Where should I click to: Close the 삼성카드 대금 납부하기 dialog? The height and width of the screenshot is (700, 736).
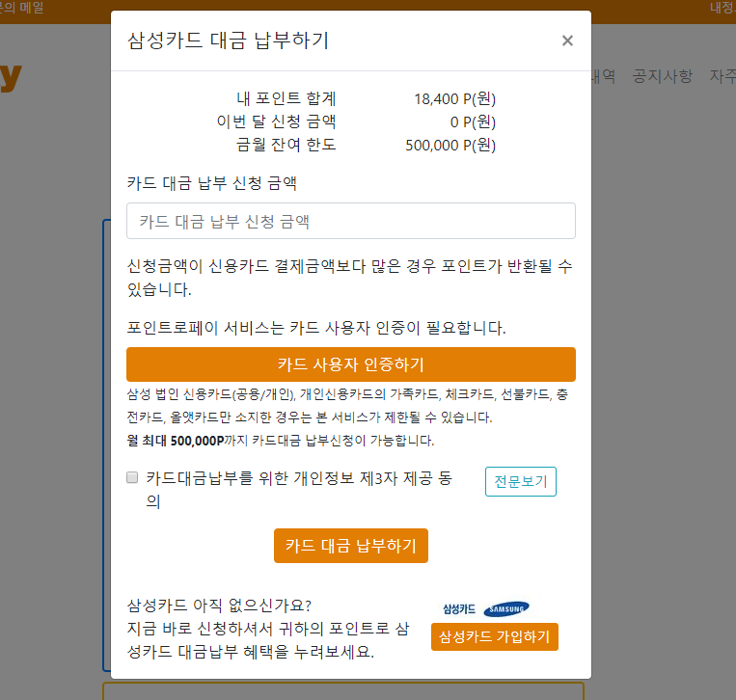(x=567, y=40)
